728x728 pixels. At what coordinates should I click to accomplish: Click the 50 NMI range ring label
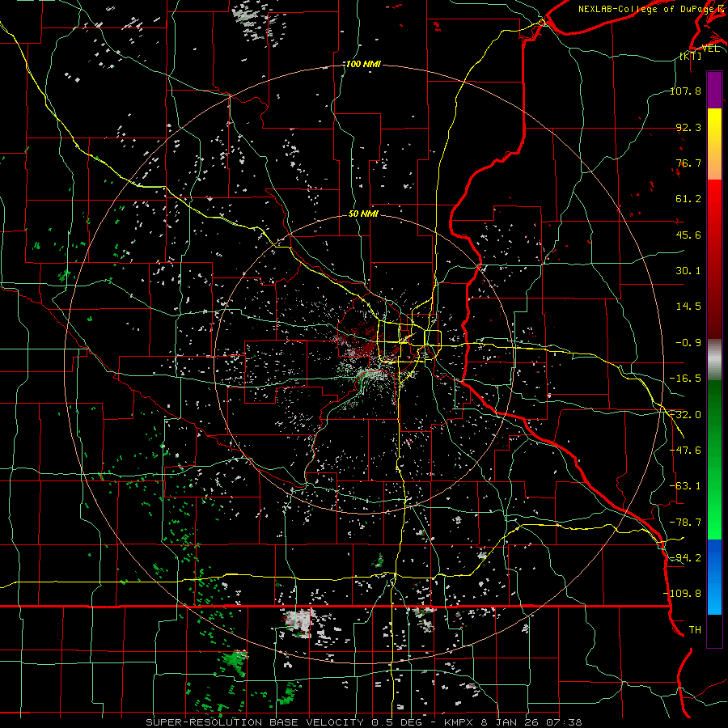pos(363,214)
